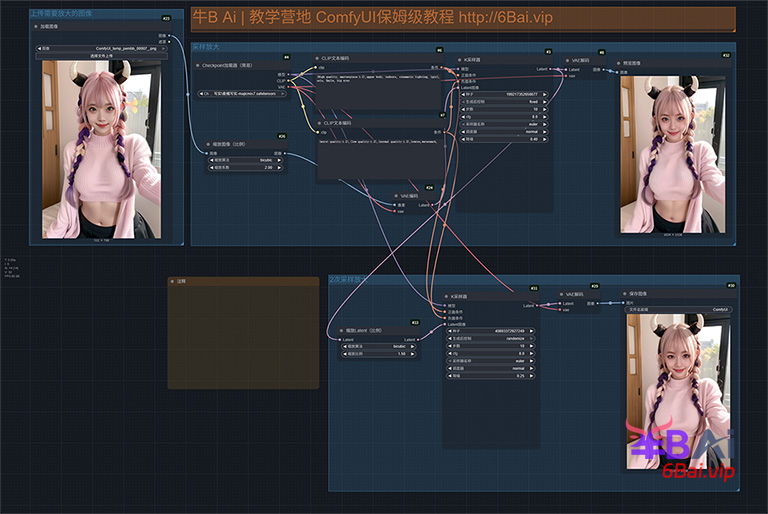Collapse the VAE编码 node via its dot
Image resolution: width=768 pixels, height=514 pixels.
396,196
